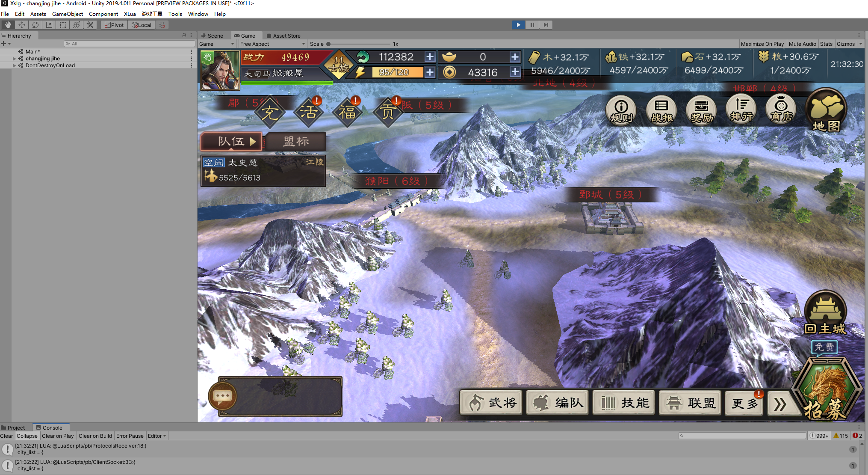Click the Play button
868x475 pixels.
pyautogui.click(x=519, y=25)
